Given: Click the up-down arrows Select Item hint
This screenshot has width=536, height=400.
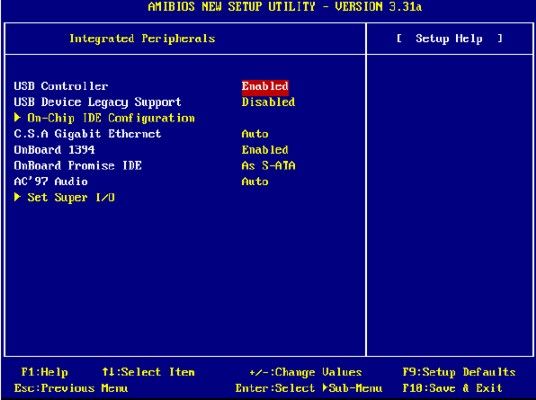Looking at the screenshot, I should [148, 372].
